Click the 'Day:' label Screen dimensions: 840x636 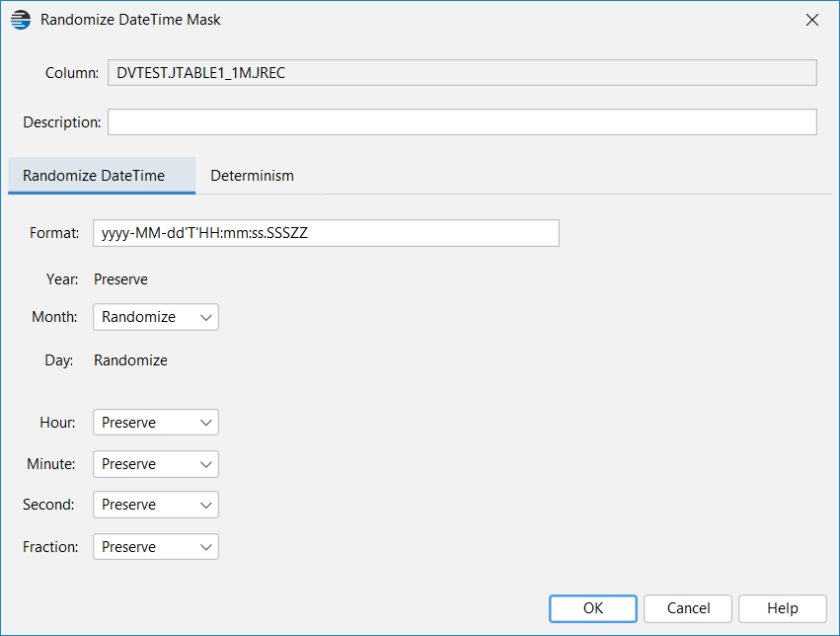[x=59, y=360]
